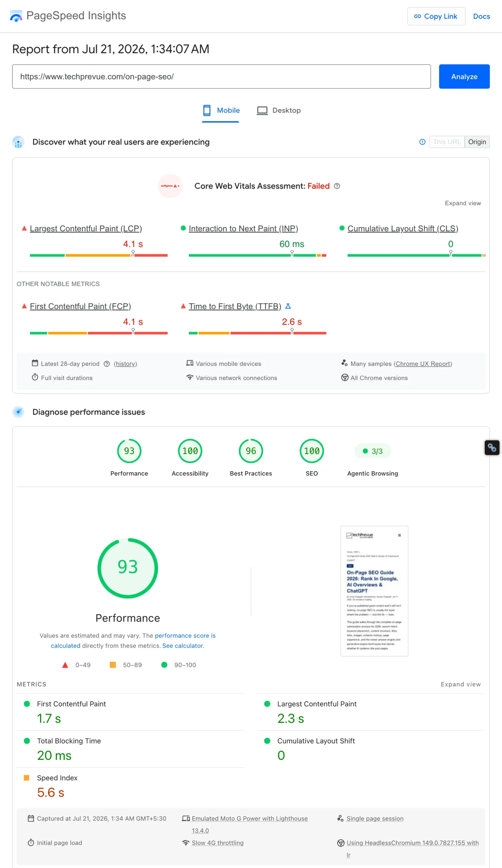Click the Largest Contentful Paint 2.3 s metric
Screen dimensions: 502x868
pos(371,712)
